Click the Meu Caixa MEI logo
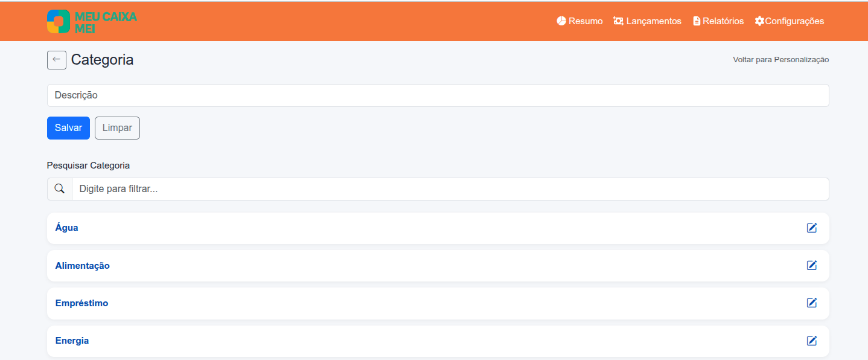Screen dimensions: 868x360 [92, 21]
